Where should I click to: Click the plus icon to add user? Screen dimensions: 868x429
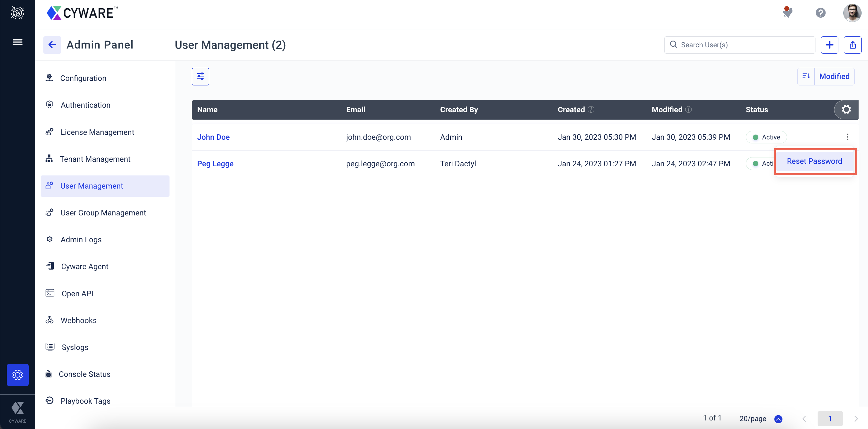pyautogui.click(x=829, y=45)
